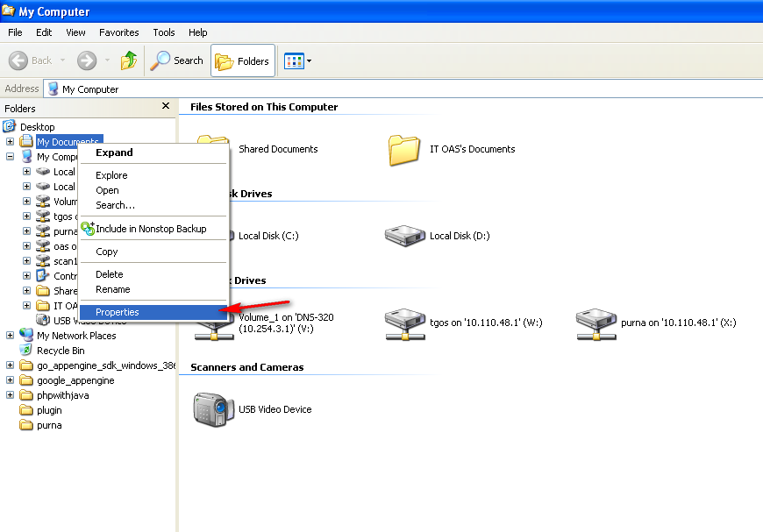Viewport: 763px width, 532px height.
Task: Collapse the My Computer tree node
Action: (x=10, y=157)
